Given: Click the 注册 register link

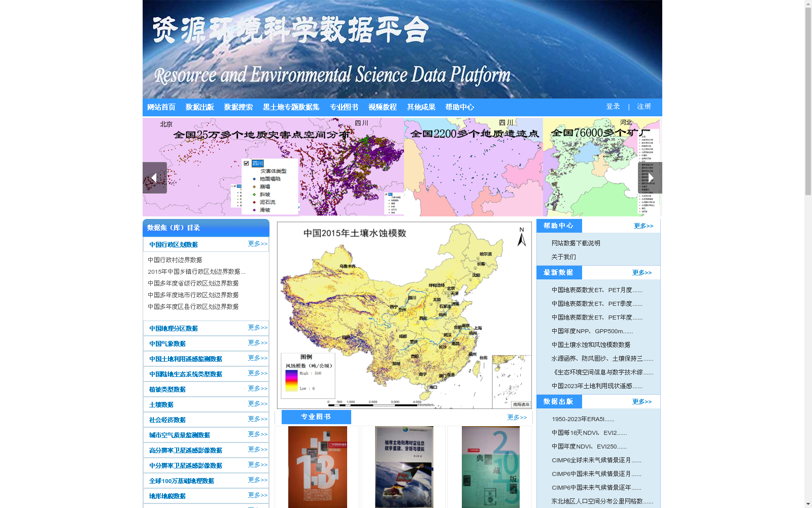Looking at the screenshot, I should click(644, 107).
